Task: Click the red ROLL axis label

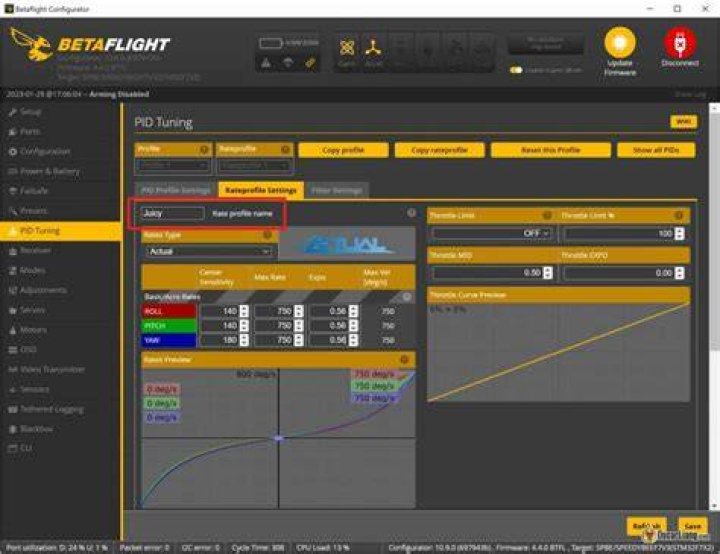Action: (x=169, y=311)
